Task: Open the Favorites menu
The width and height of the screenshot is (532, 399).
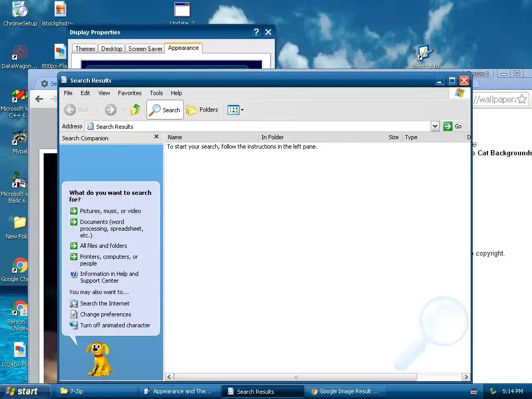Action: [129, 93]
